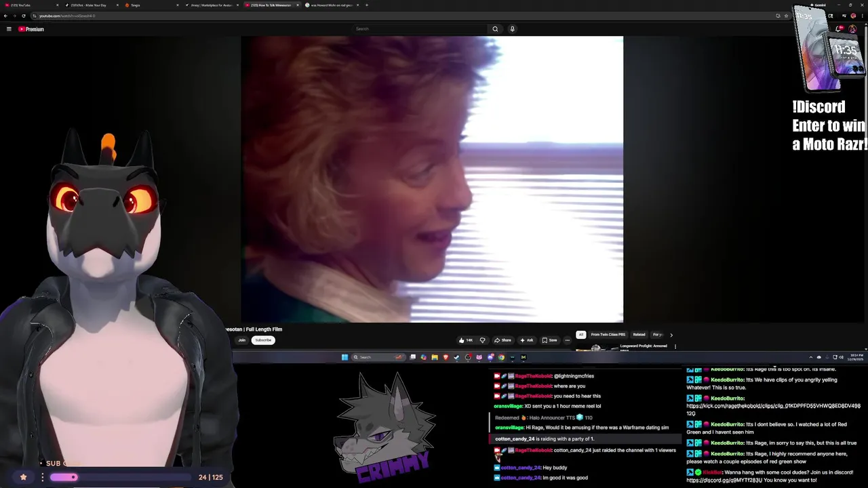Open YouTube notifications bell
The width and height of the screenshot is (868, 488).
point(840,29)
